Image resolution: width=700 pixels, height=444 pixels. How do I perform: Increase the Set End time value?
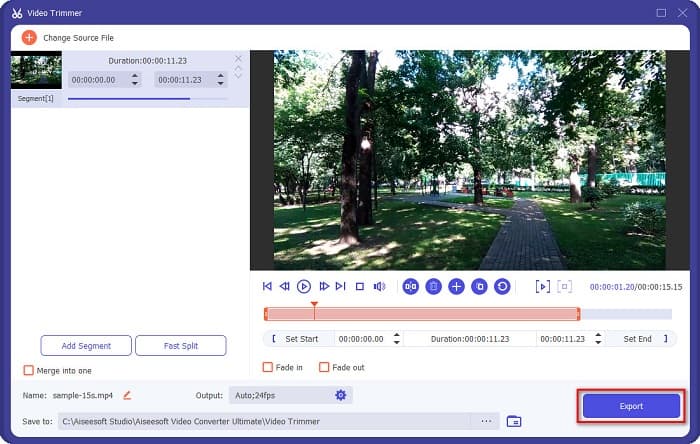click(x=598, y=335)
